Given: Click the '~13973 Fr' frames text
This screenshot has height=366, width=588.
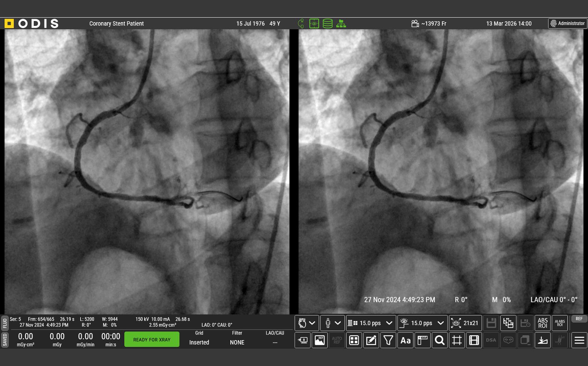Looking at the screenshot, I should pos(434,24).
